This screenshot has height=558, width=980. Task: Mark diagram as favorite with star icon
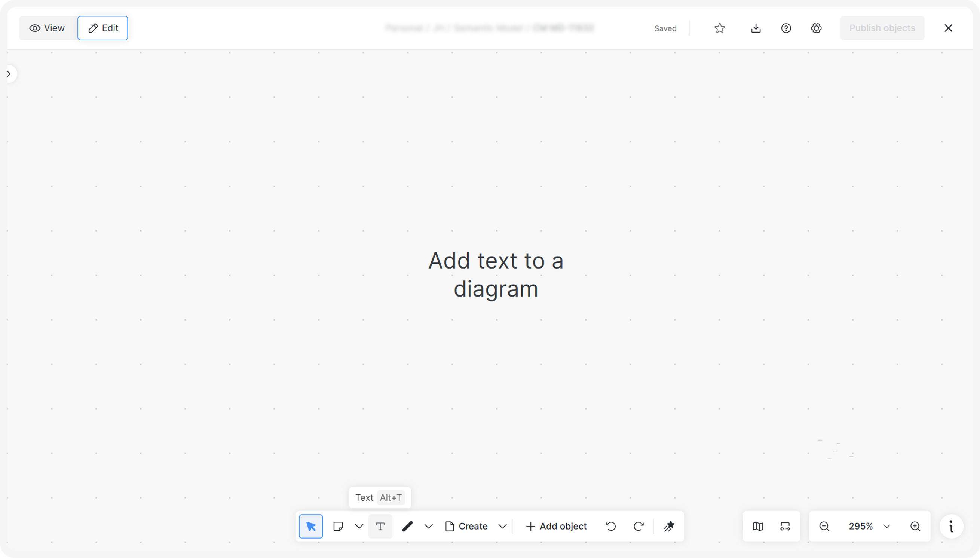click(719, 28)
